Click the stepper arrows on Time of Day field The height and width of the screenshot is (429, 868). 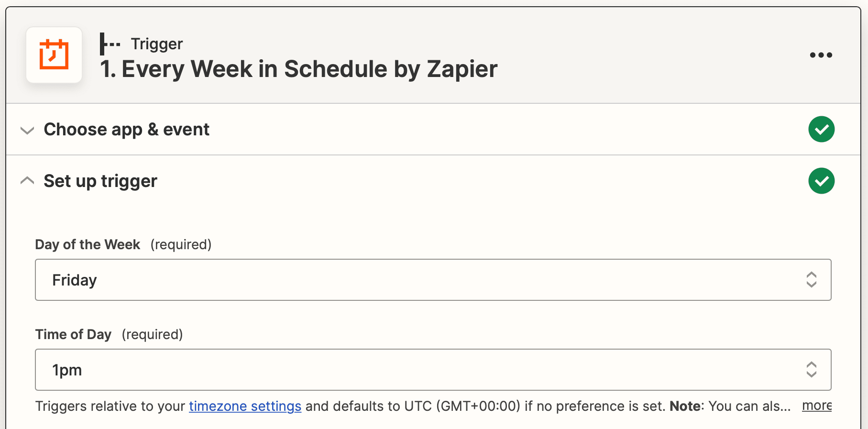(x=811, y=370)
